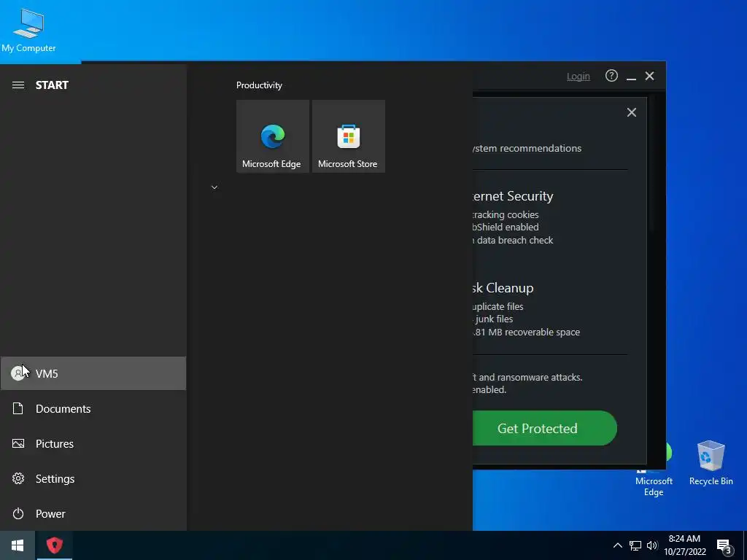747x560 pixels.
Task: Click the VM5 user avatar icon
Action: tap(18, 373)
